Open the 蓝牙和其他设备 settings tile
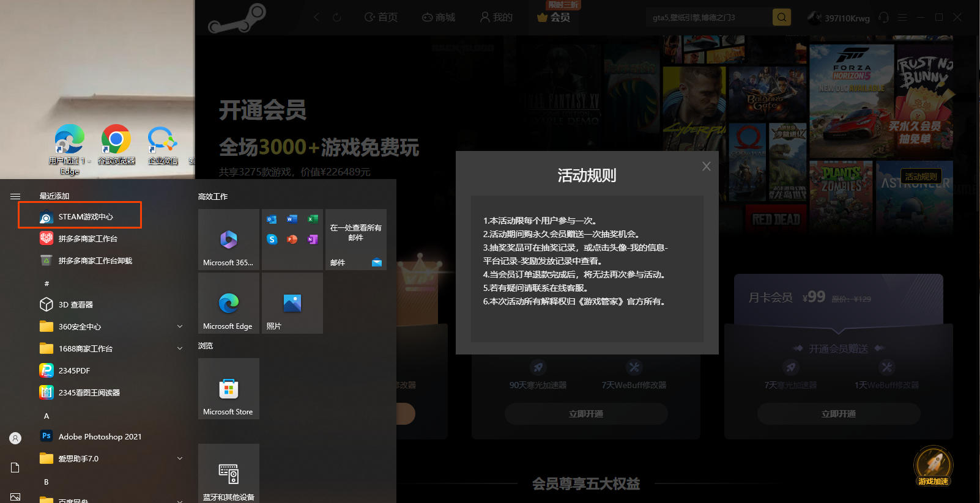Image resolution: width=980 pixels, height=503 pixels. click(x=229, y=473)
